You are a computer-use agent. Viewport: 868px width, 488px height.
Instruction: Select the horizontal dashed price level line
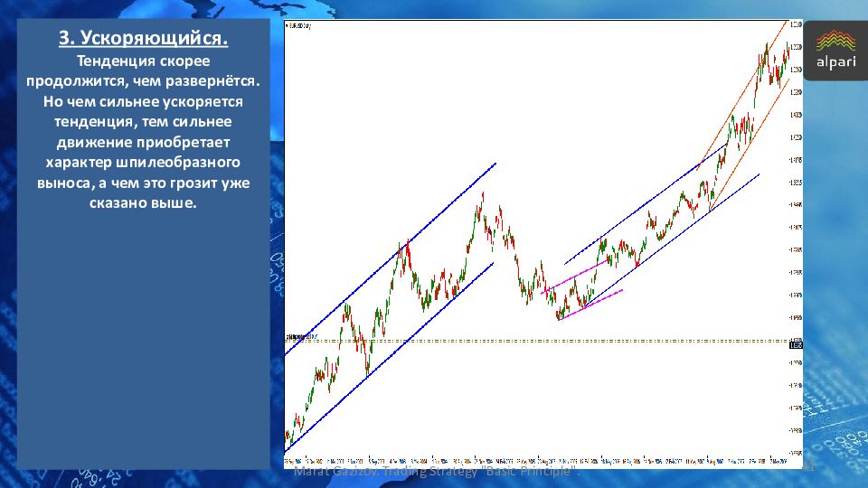pos(542,341)
